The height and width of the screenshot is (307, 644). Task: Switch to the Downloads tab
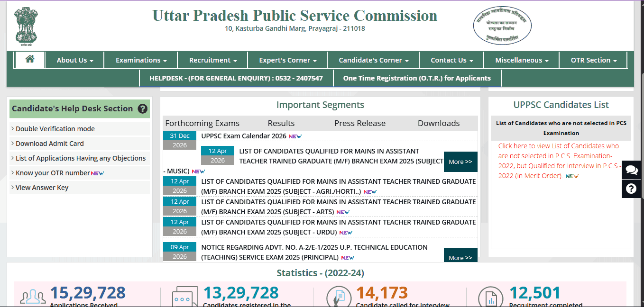(x=438, y=123)
